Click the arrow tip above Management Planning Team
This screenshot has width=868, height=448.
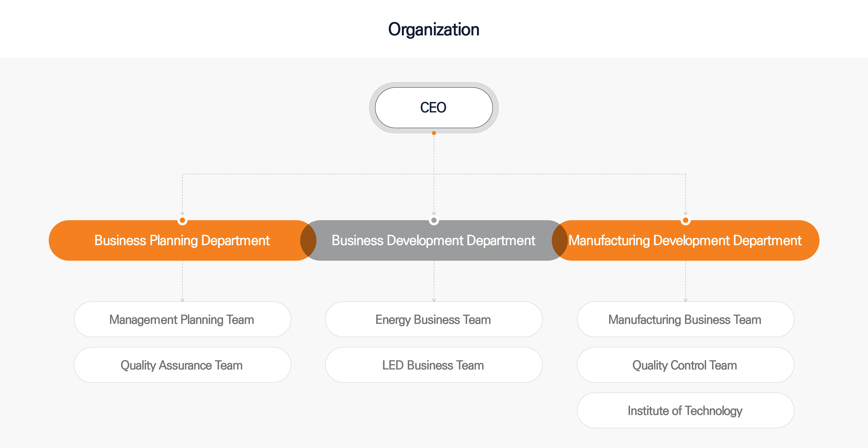[x=182, y=300]
